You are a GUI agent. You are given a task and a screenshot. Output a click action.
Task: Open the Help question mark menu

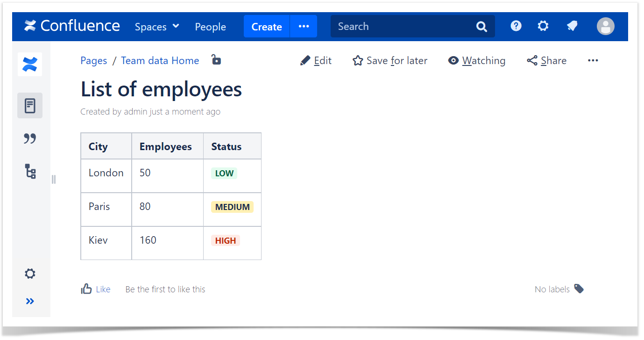516,26
